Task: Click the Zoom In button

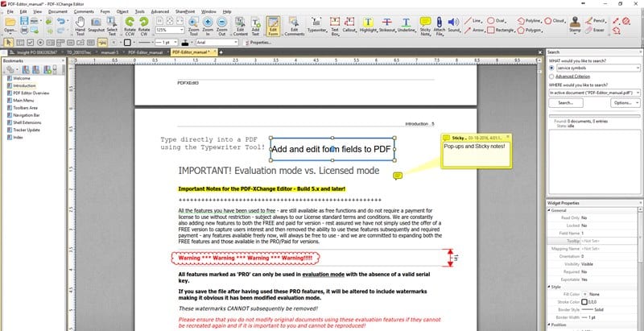Action: coord(208,26)
